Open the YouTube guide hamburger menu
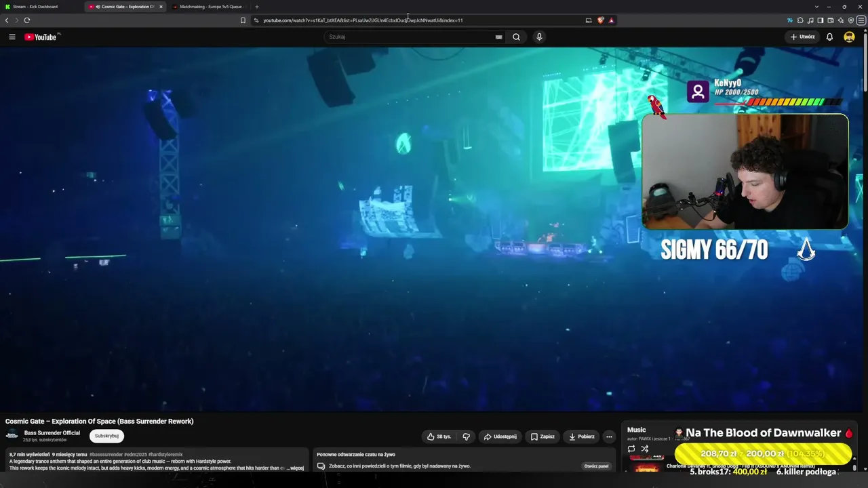The height and width of the screenshot is (488, 868). pyautogui.click(x=12, y=37)
